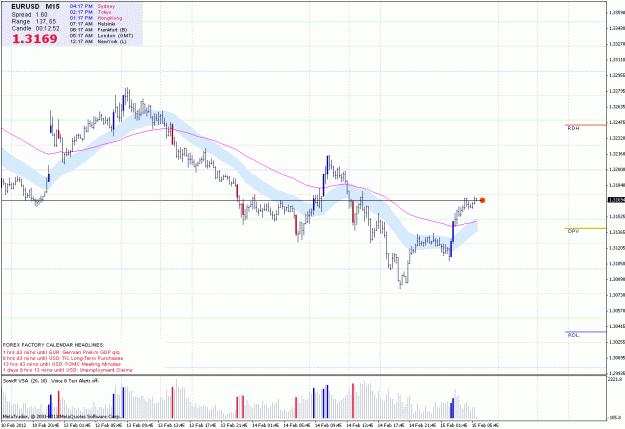Click the Tokyo session clock row
Image resolution: width=625 pixels, height=429 pixels.
(90, 12)
